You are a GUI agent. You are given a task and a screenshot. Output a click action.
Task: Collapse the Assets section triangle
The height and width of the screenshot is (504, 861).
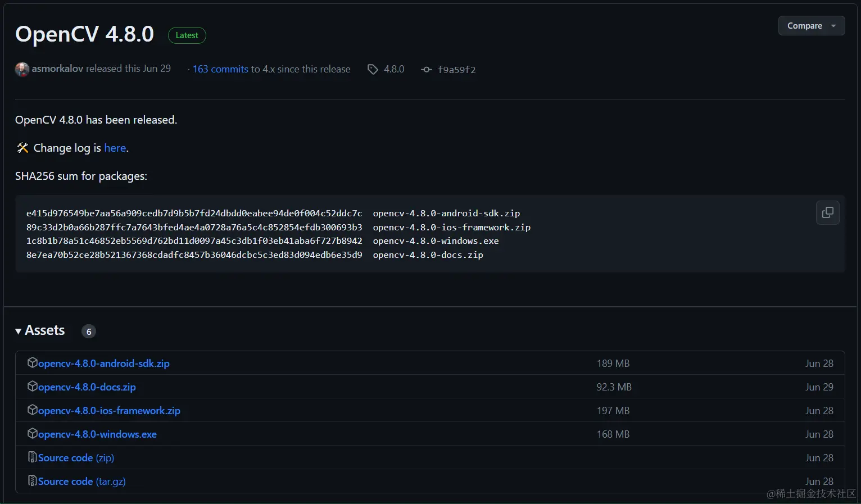coord(19,331)
